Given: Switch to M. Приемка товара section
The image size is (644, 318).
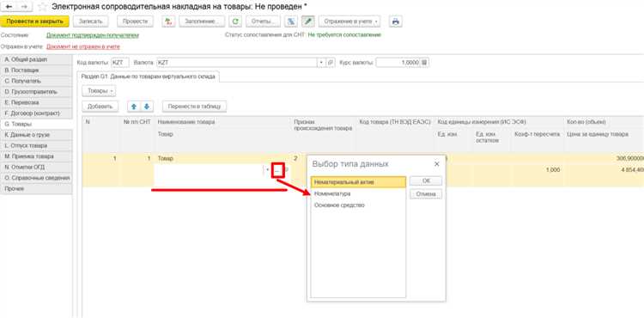Looking at the screenshot, I should pyautogui.click(x=36, y=156).
